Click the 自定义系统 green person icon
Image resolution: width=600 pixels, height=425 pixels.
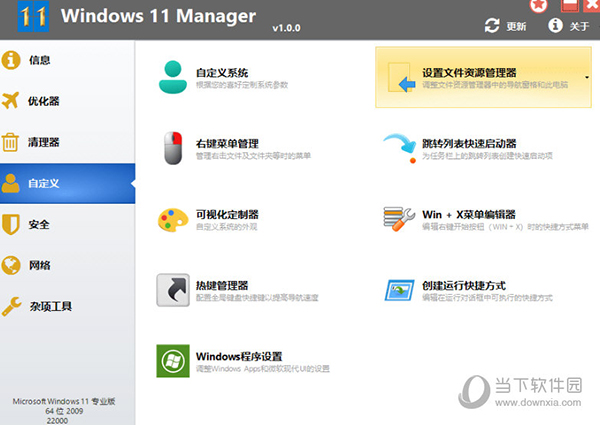click(x=173, y=77)
